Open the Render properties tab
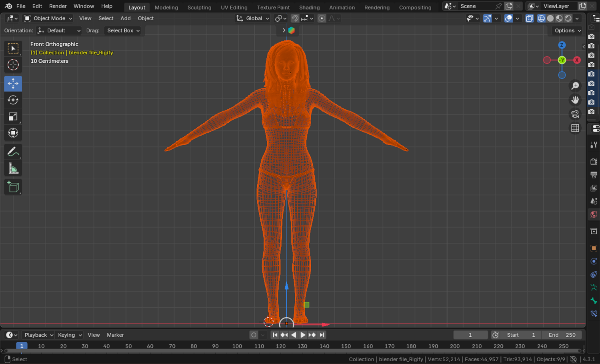 point(594,162)
